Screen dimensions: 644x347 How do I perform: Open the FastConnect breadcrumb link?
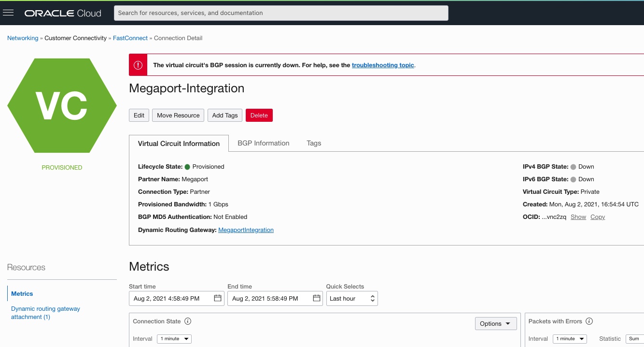click(x=130, y=38)
